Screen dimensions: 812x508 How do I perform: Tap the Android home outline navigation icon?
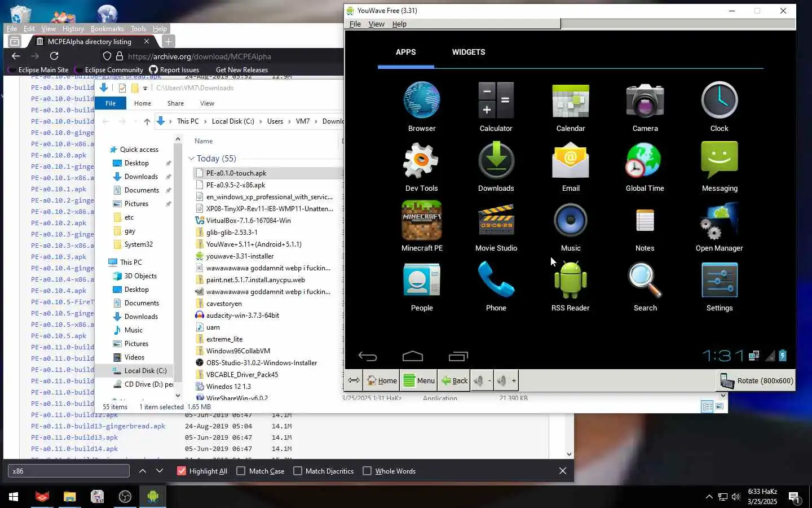click(x=413, y=356)
